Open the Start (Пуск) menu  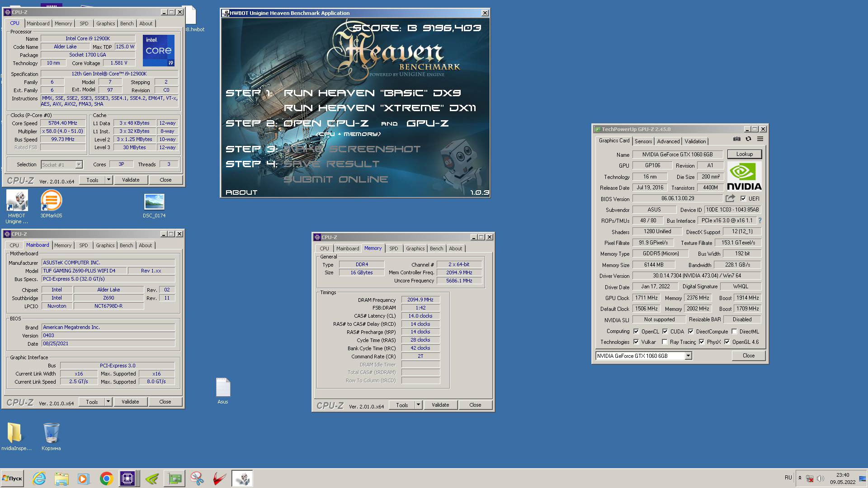(12, 479)
